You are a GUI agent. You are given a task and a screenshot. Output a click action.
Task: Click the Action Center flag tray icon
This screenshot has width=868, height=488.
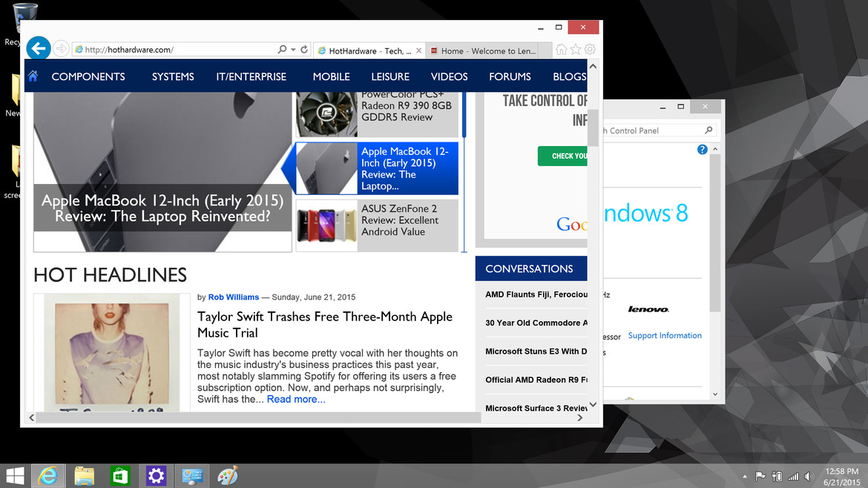(760, 476)
